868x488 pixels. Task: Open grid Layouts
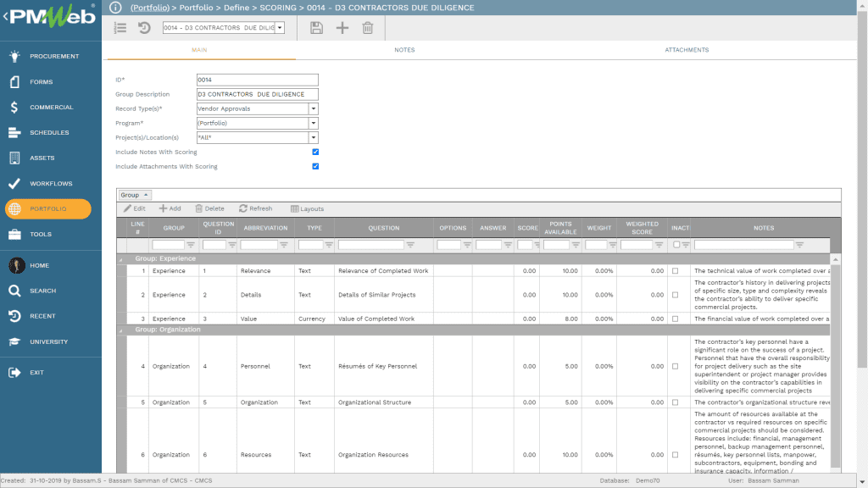pyautogui.click(x=307, y=208)
